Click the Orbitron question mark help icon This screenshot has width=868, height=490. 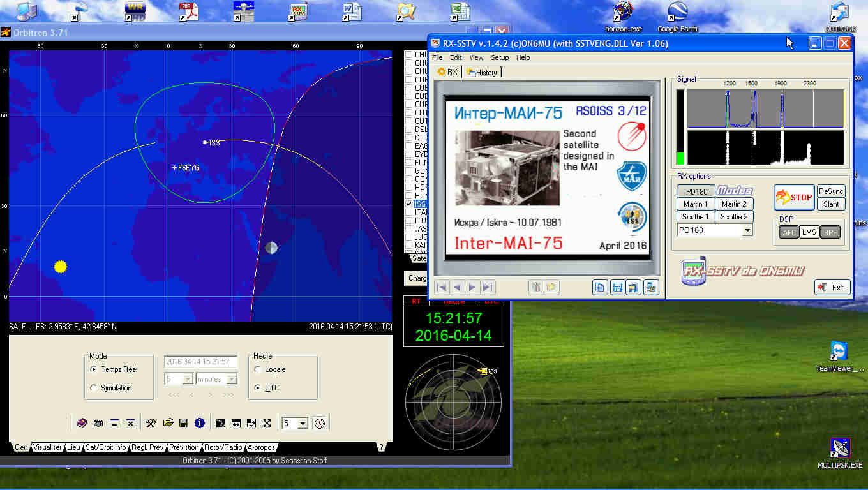381,447
